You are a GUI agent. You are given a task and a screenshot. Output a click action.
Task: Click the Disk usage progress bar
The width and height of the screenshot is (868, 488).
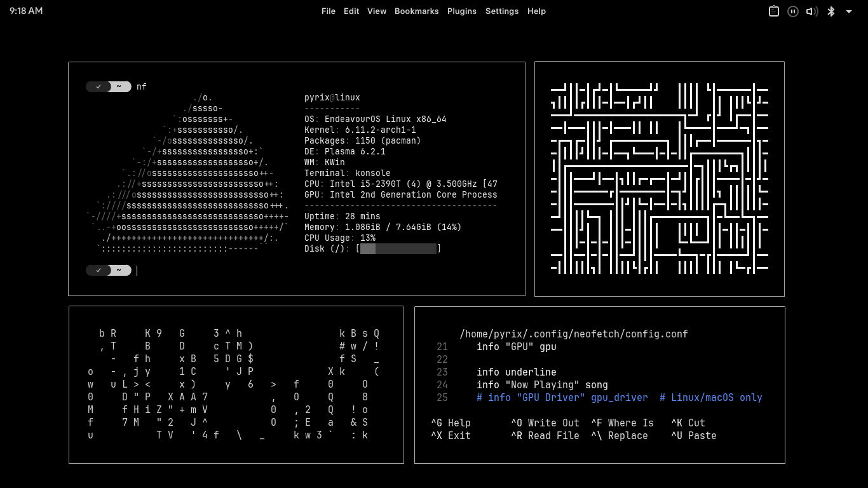[x=398, y=249]
